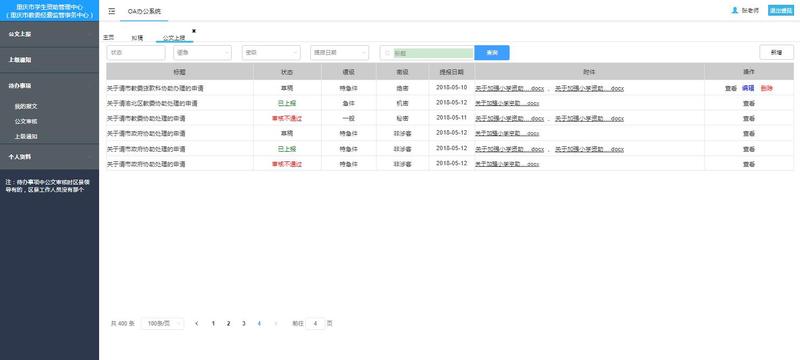Click the 新增 button

(x=776, y=53)
